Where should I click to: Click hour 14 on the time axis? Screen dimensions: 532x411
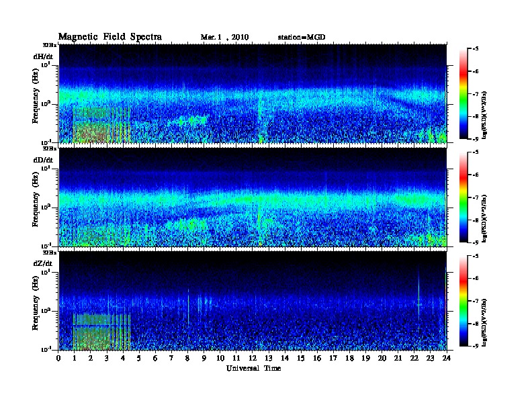[x=285, y=358]
